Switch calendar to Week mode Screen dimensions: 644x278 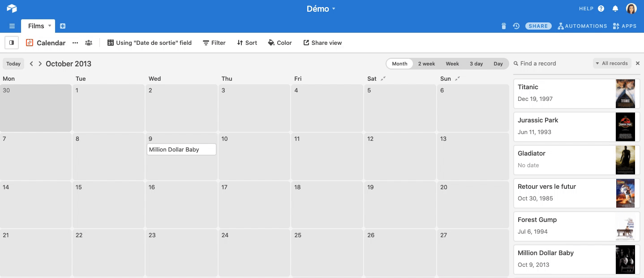point(452,64)
